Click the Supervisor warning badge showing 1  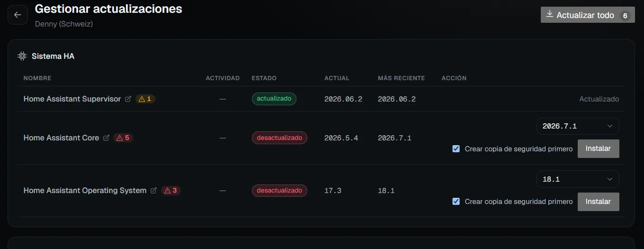pos(145,99)
